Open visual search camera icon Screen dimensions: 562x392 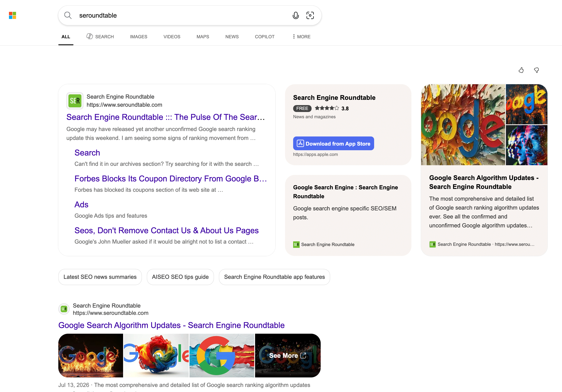pos(310,15)
